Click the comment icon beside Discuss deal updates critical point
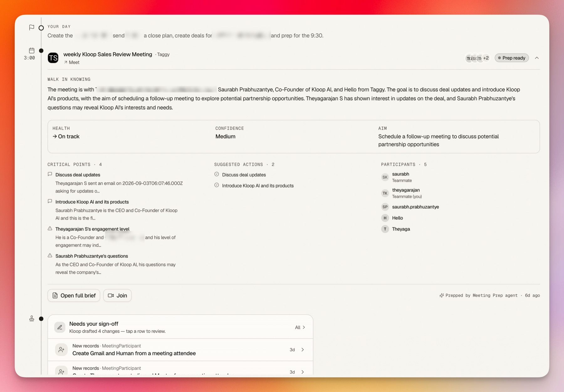 click(x=50, y=174)
